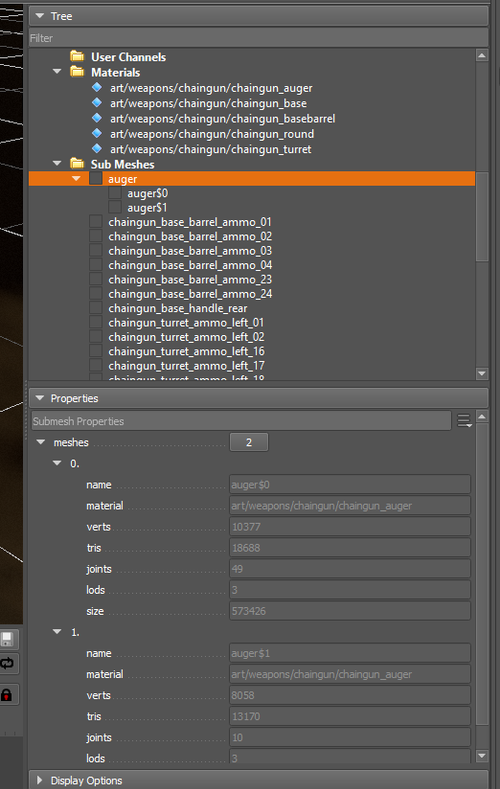
Task: Select chaingun_turret_ammo_left_16 row
Action: point(187,351)
